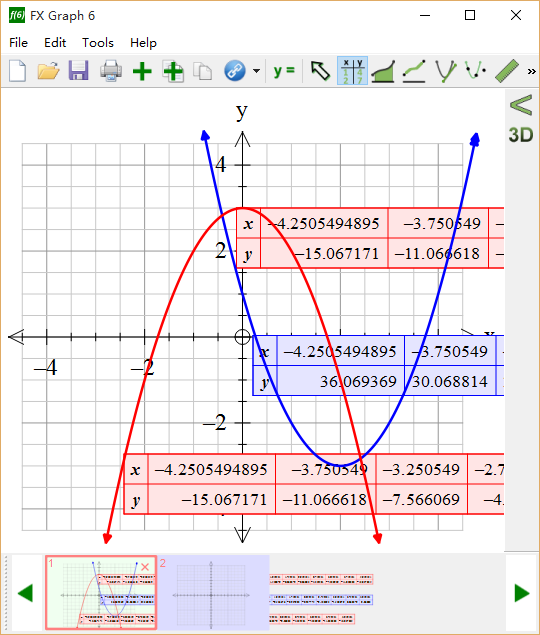Collapse side panel with green arrow
540x635 pixels.
click(x=521, y=105)
